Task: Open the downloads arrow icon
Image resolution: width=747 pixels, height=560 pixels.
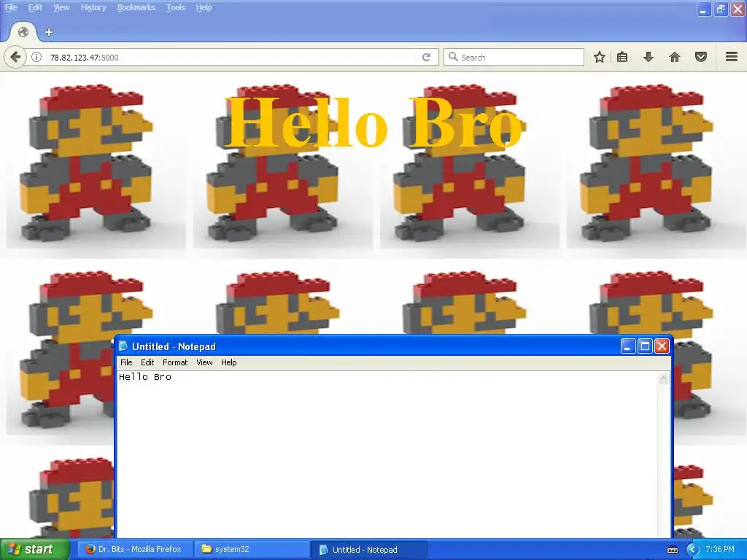Action: (x=649, y=57)
